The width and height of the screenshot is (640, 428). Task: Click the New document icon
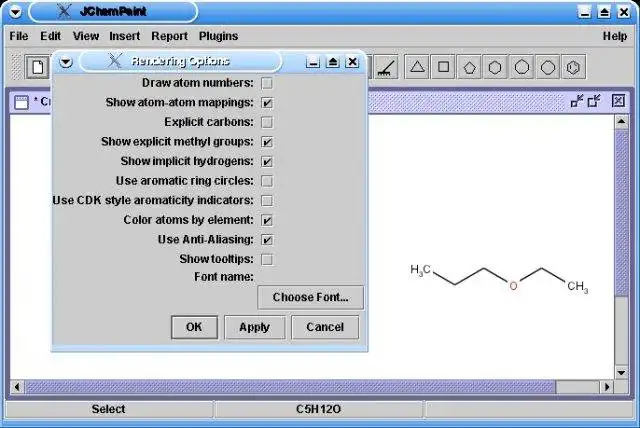coord(38,67)
